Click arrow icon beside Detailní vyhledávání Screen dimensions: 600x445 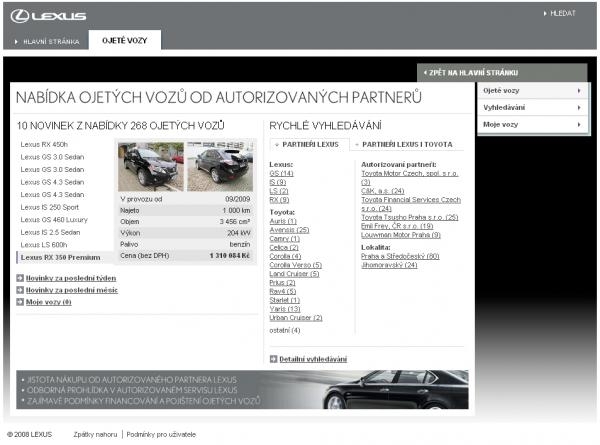coord(273,359)
